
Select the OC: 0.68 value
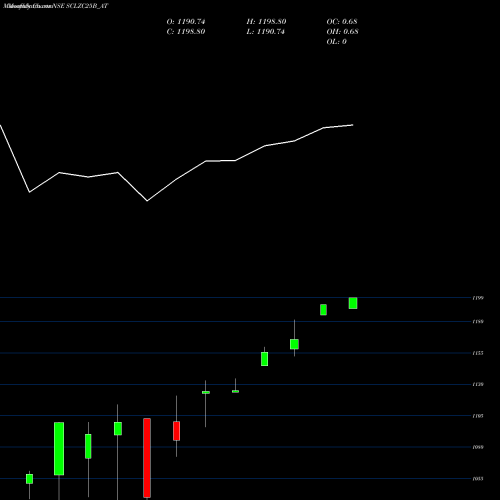pos(342,22)
